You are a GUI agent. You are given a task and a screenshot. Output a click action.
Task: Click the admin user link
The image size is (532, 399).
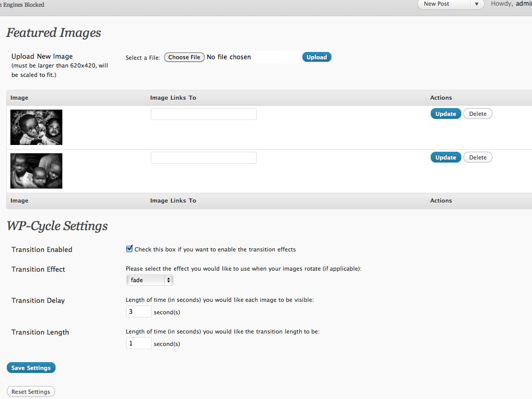[524, 4]
